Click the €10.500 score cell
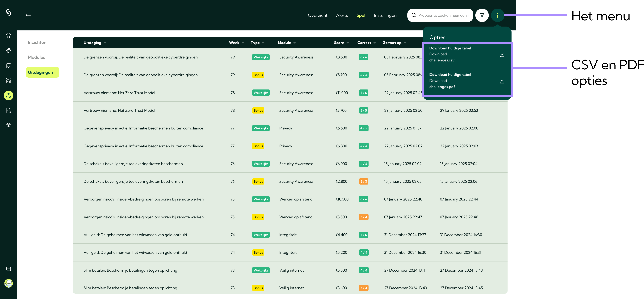Screen dimensions: 644x299 coord(342,199)
